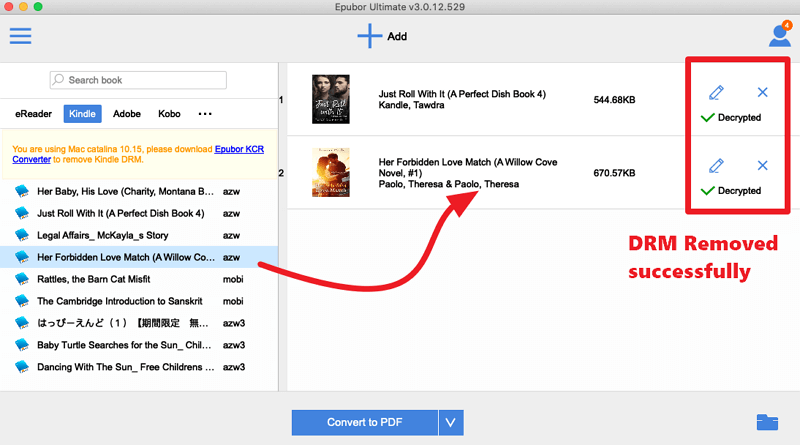Click title Just Roll With It in main panel
The width and height of the screenshot is (800, 445).
[462, 94]
